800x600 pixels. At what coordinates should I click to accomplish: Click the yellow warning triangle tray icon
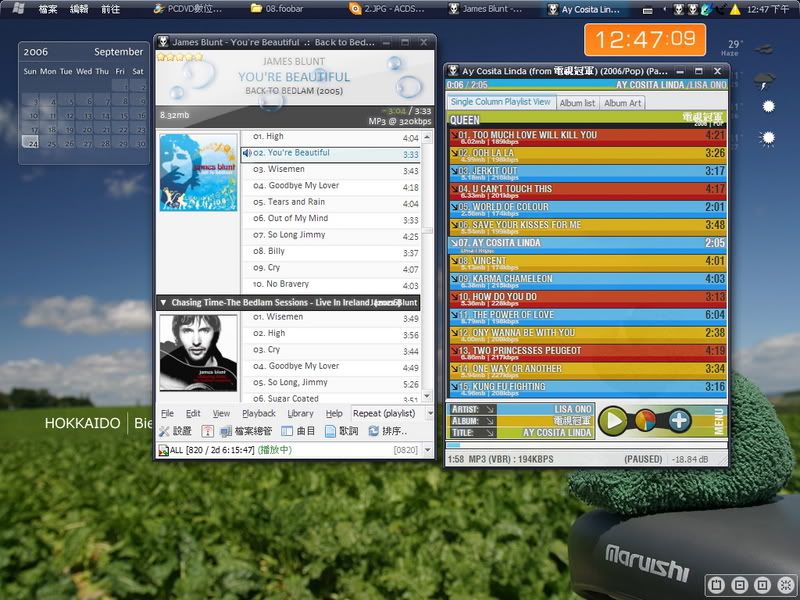pyautogui.click(x=735, y=9)
